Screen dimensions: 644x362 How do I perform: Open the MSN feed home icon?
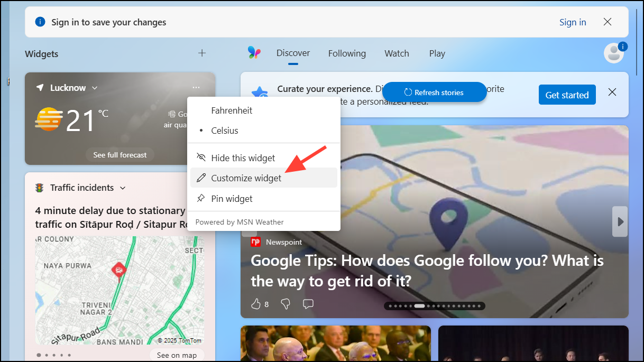[x=254, y=53]
